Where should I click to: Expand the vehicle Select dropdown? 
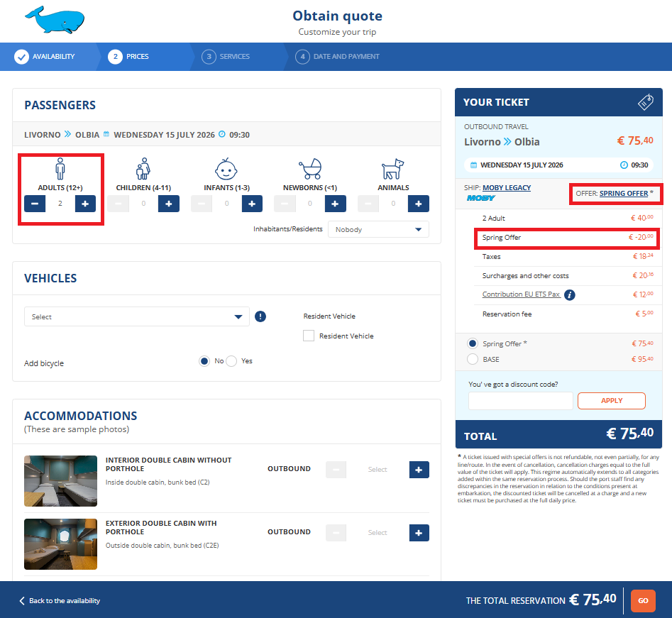(137, 316)
